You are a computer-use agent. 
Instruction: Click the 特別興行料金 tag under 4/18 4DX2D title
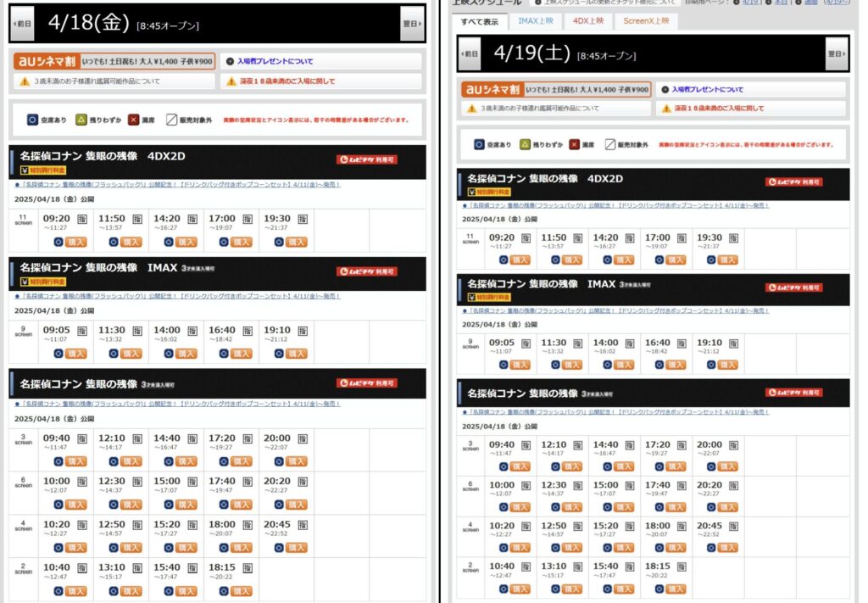(x=43, y=170)
